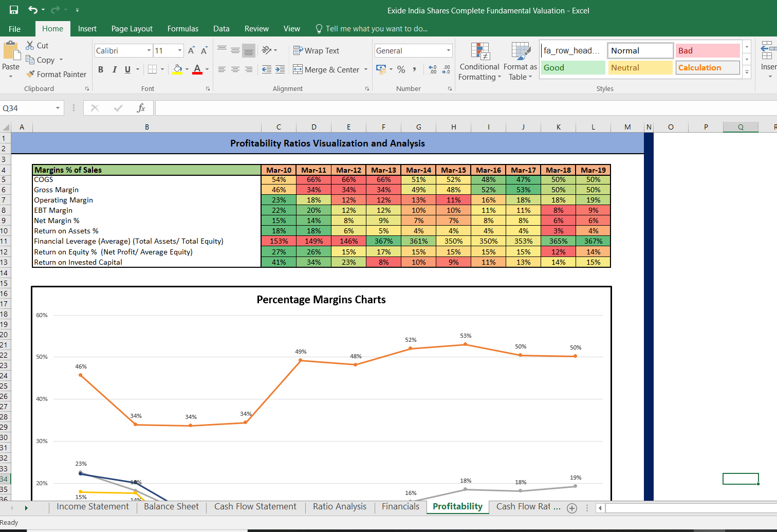Select column D header
Screen dimensions: 777x532
click(x=313, y=127)
